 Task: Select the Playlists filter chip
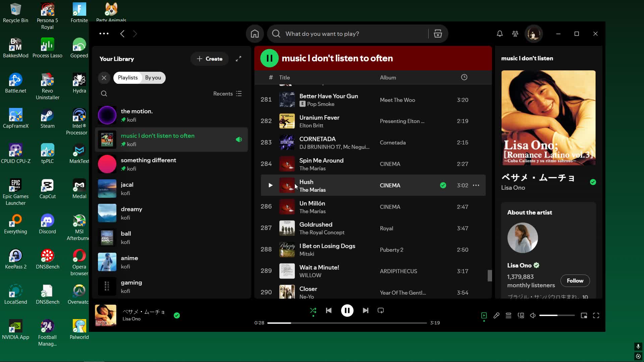coord(128,78)
